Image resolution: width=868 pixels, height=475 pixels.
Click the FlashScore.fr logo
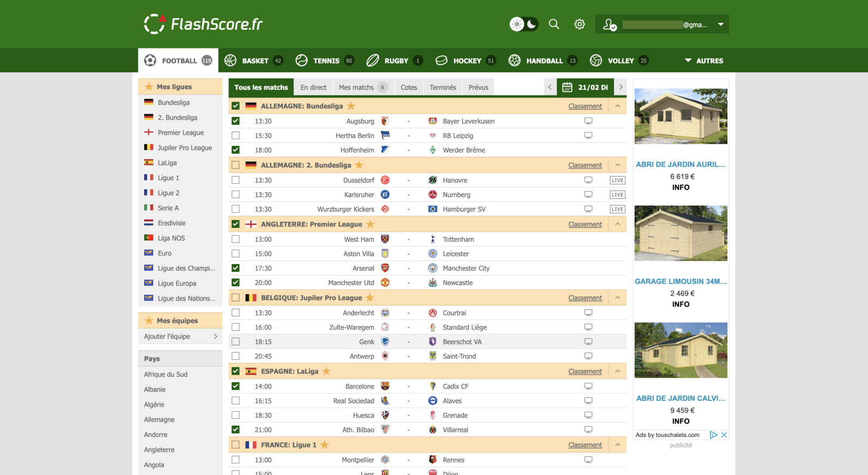coord(203,24)
